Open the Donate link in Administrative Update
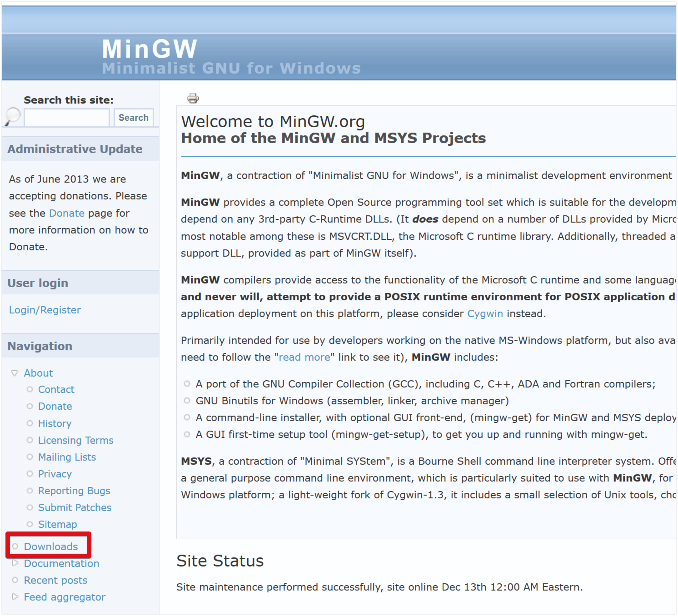The height and width of the screenshot is (616, 678). click(x=67, y=213)
